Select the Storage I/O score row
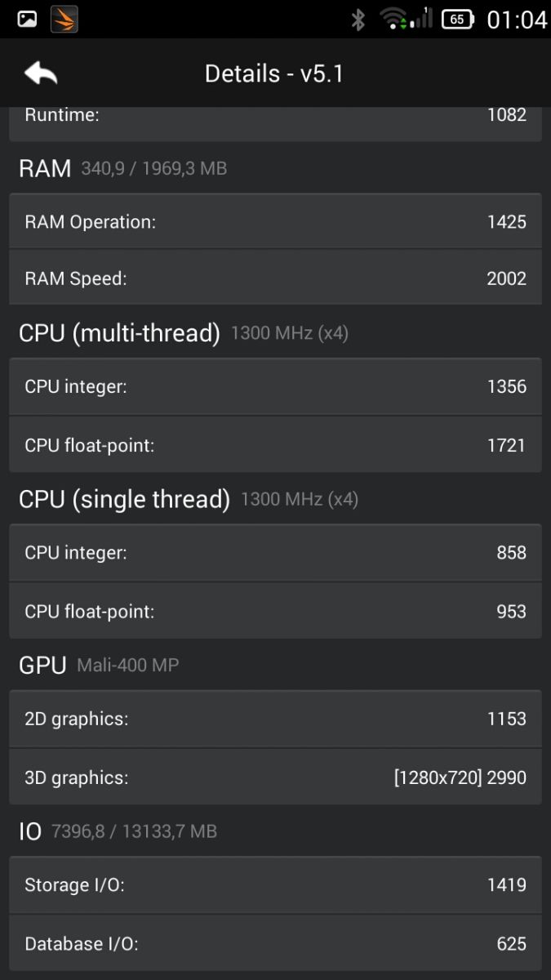Viewport: 551px width, 980px height. tap(275, 884)
